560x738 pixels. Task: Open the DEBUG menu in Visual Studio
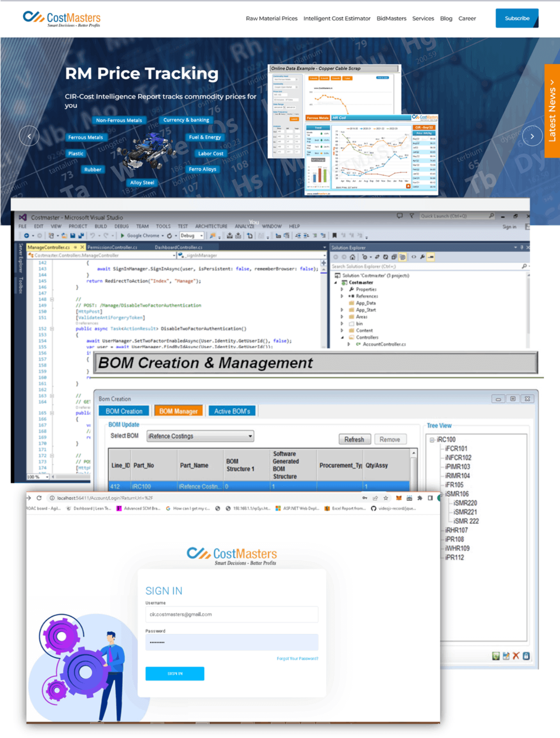(121, 226)
